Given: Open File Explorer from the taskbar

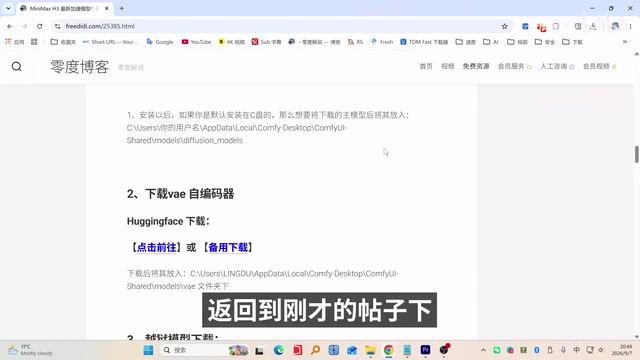Looking at the screenshot, I should (370, 350).
